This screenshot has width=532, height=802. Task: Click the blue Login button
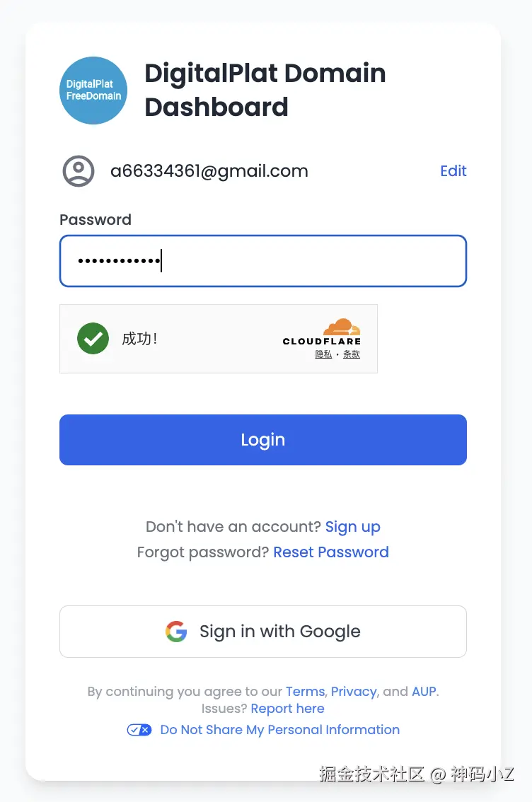pos(263,440)
